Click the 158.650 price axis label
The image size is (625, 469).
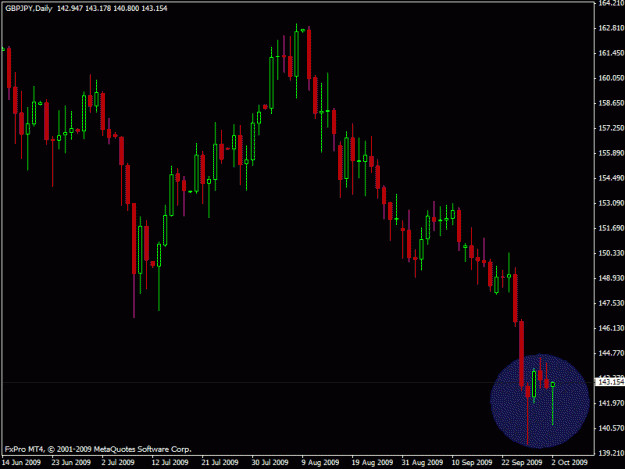pos(611,103)
